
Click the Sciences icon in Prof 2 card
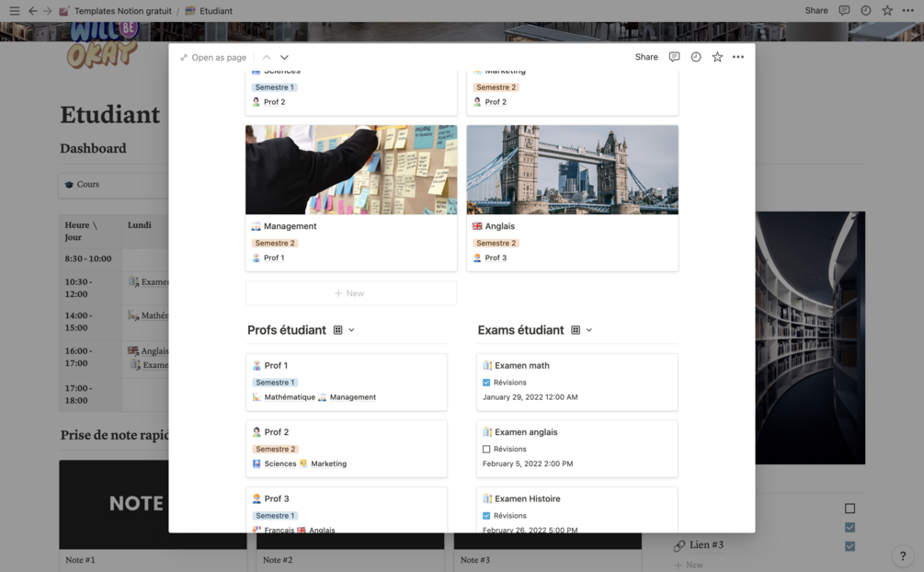point(257,464)
